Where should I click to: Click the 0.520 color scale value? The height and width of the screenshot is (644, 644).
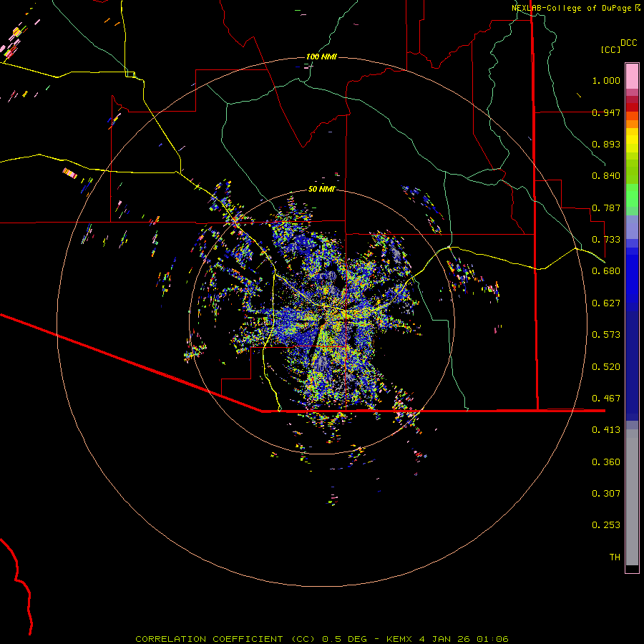[x=606, y=367]
